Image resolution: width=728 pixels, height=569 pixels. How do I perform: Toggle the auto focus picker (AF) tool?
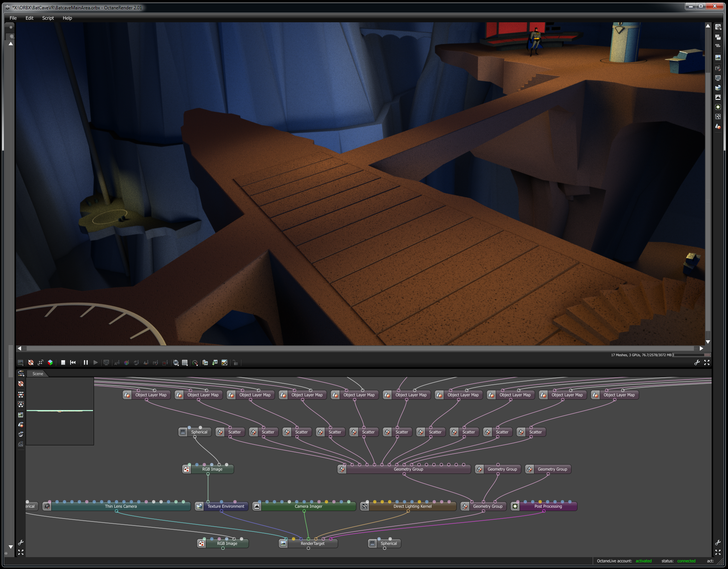pos(117,362)
